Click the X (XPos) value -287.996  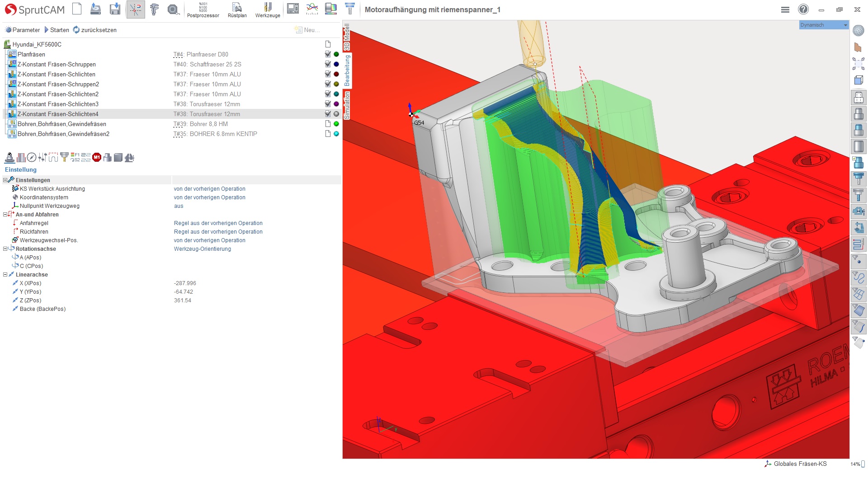[x=185, y=283]
